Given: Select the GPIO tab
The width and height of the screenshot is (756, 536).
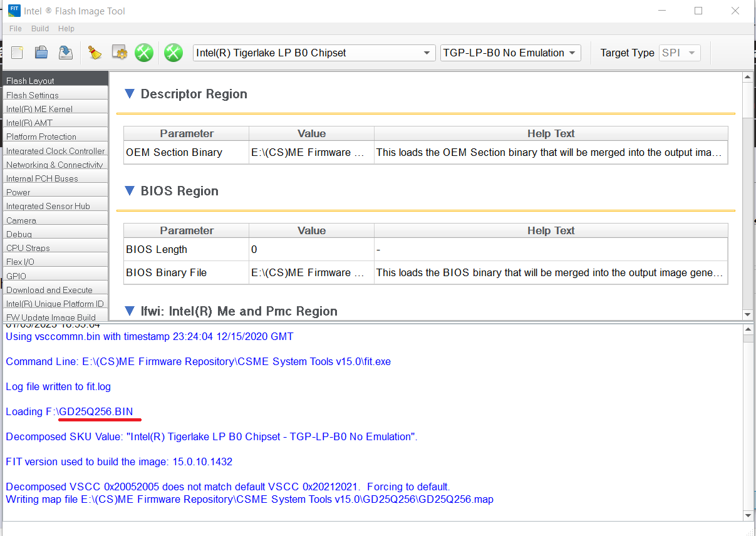Looking at the screenshot, I should (54, 274).
